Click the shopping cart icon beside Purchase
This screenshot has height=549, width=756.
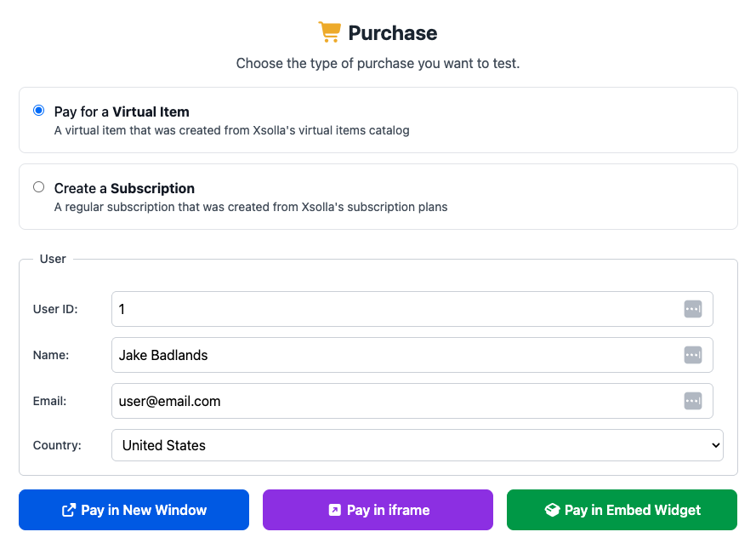coord(329,32)
